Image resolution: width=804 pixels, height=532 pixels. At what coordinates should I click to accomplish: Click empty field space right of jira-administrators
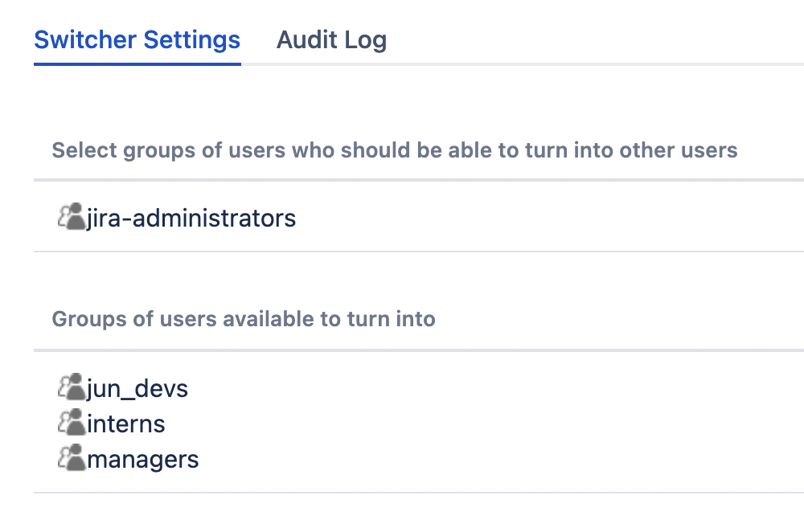[547, 218]
